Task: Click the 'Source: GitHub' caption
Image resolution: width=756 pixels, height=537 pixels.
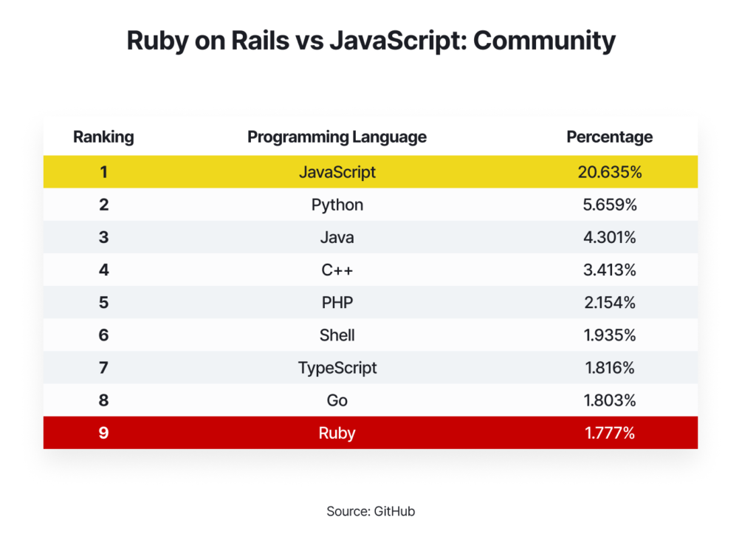Action: tap(376, 511)
